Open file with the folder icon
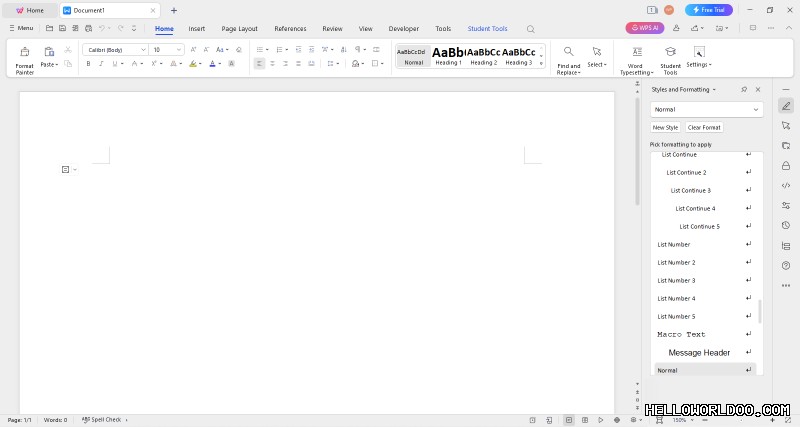The image size is (800, 427). click(x=49, y=29)
